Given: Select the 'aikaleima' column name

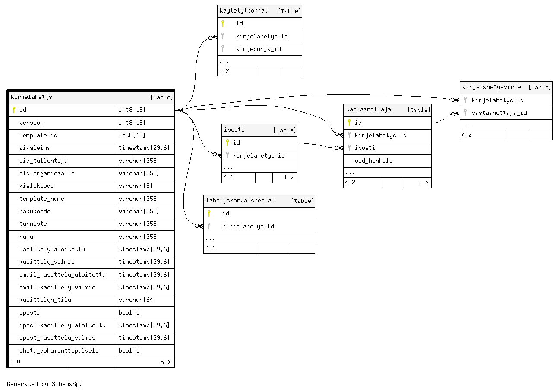Looking at the screenshot, I should coord(35,148).
